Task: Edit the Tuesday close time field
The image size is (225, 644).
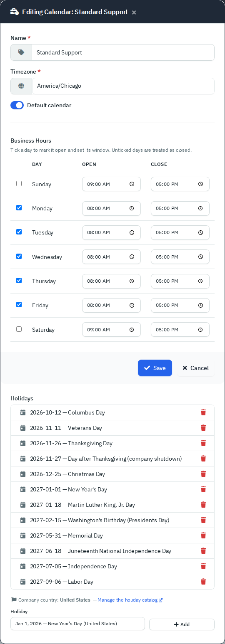Action: (180, 232)
